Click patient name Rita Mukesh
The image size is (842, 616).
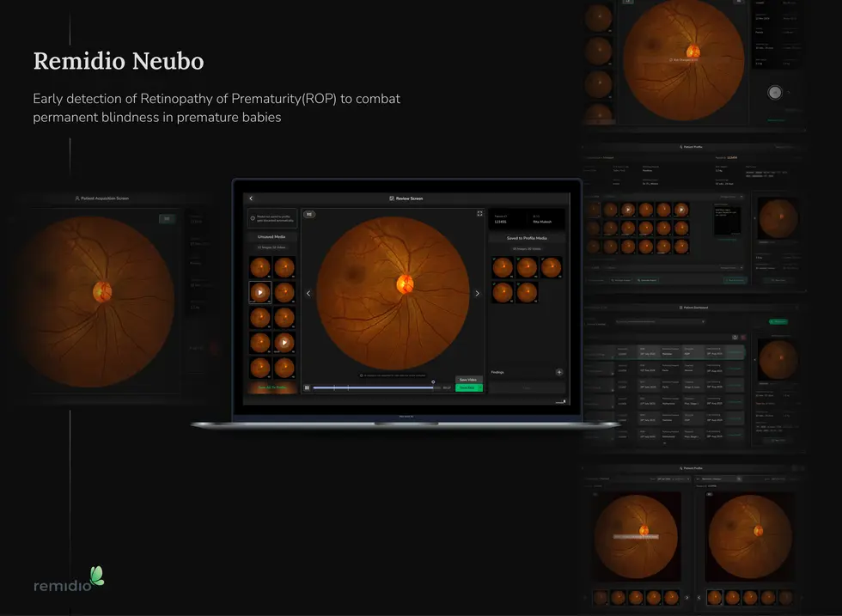click(542, 222)
